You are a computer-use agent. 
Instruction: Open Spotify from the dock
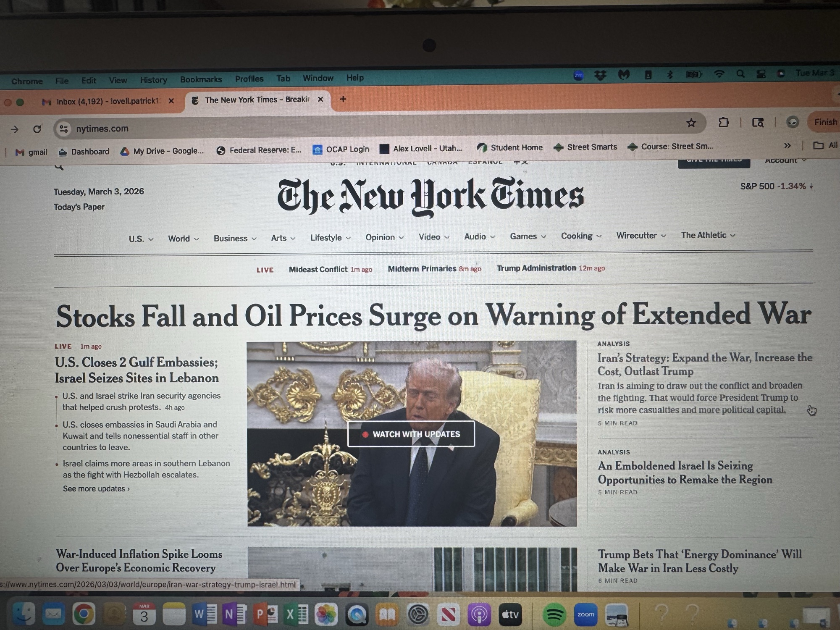pos(554,615)
